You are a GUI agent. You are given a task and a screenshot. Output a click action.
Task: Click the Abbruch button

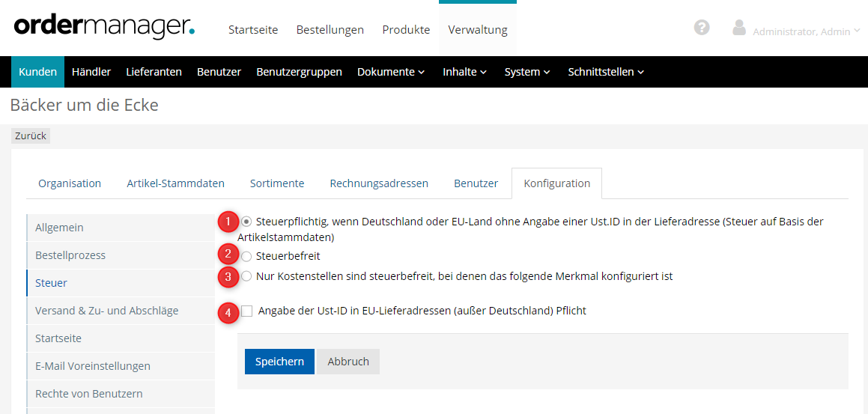348,362
